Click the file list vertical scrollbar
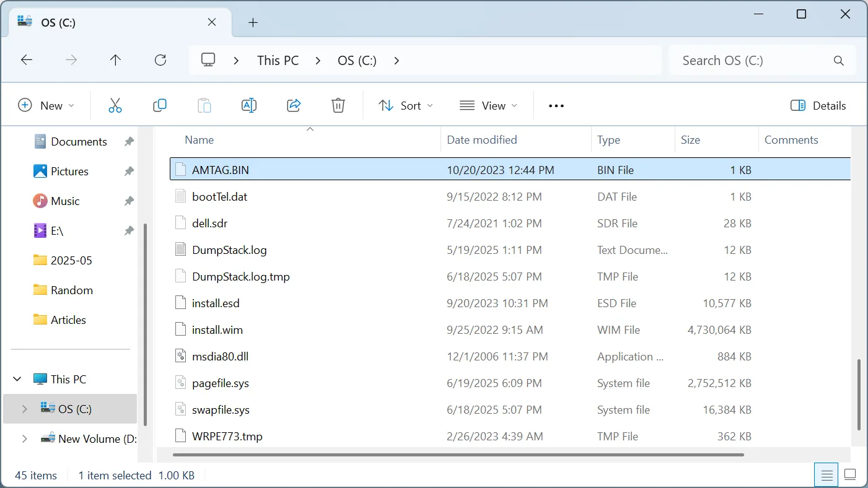 point(859,394)
